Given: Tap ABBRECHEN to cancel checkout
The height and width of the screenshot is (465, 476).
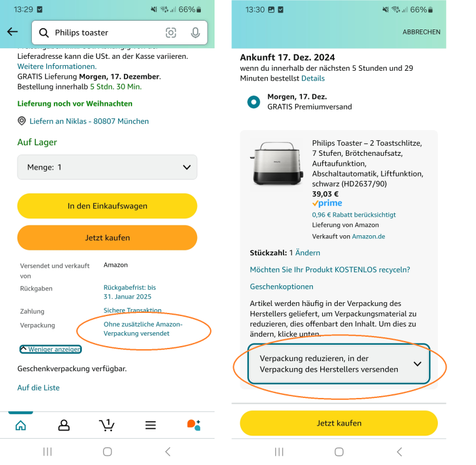Looking at the screenshot, I should [x=422, y=32].
